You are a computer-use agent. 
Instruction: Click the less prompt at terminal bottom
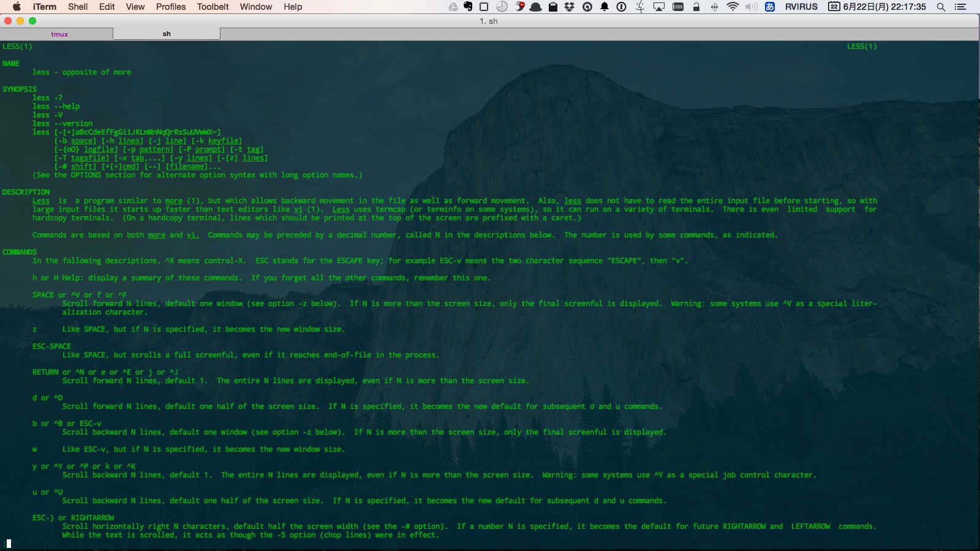7,543
